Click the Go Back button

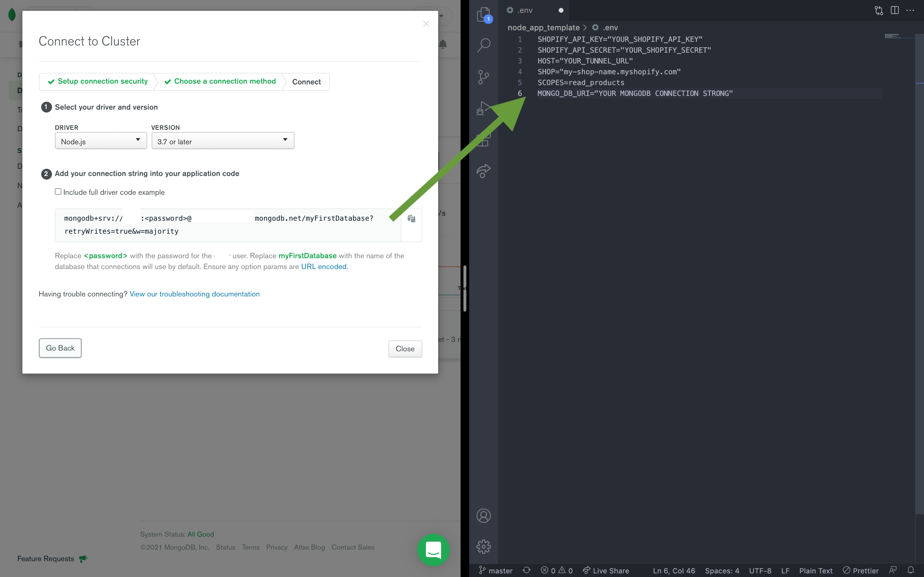click(60, 348)
